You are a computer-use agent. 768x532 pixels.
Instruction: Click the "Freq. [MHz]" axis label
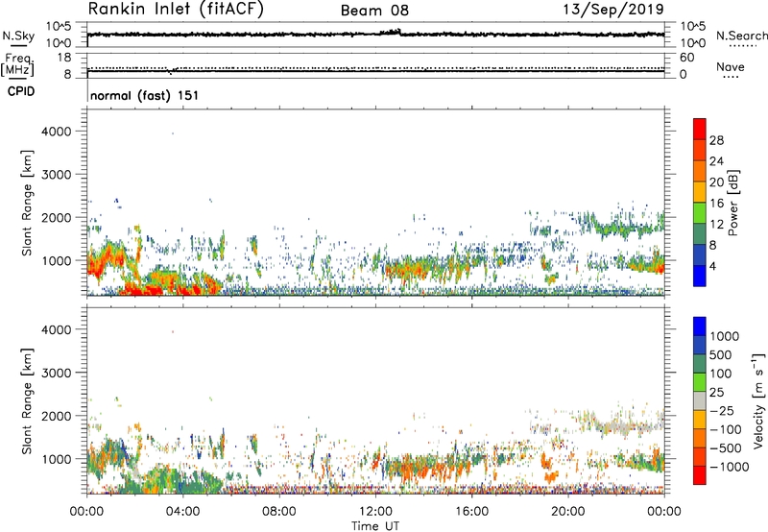click(17, 64)
